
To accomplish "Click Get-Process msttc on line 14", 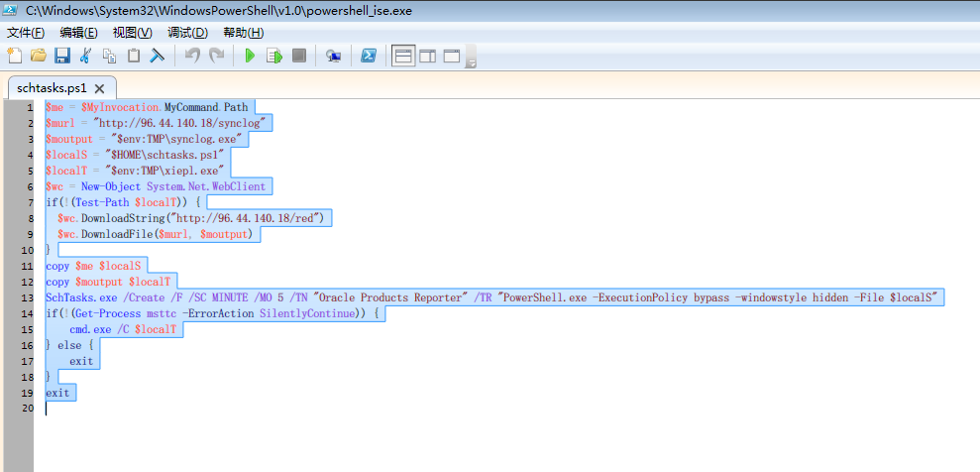I will point(128,313).
